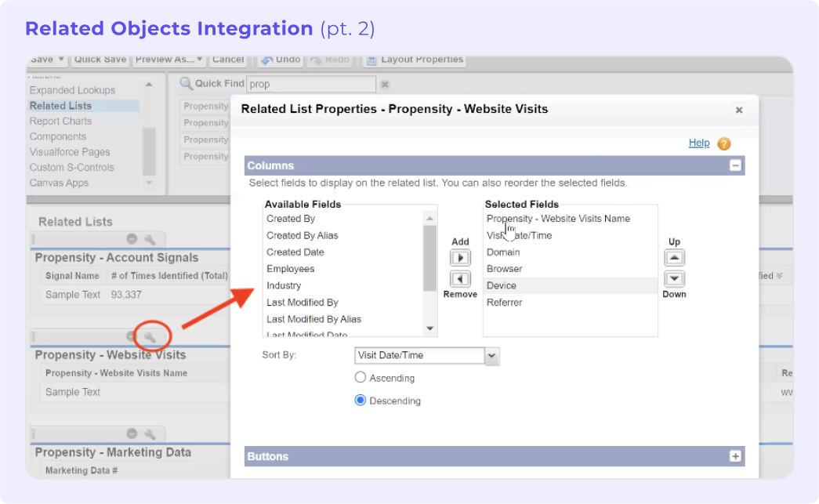The width and height of the screenshot is (819, 504).
Task: Select Expanded Lookups category
Action: [72, 90]
